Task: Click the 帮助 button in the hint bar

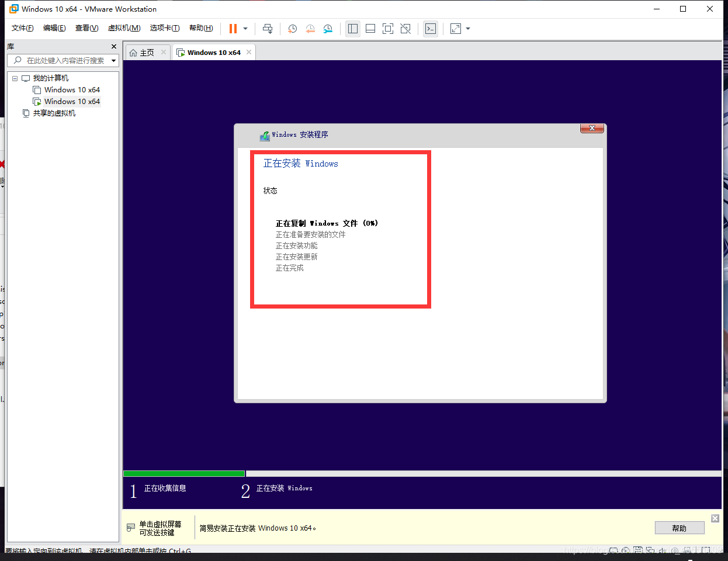Action: pos(680,528)
